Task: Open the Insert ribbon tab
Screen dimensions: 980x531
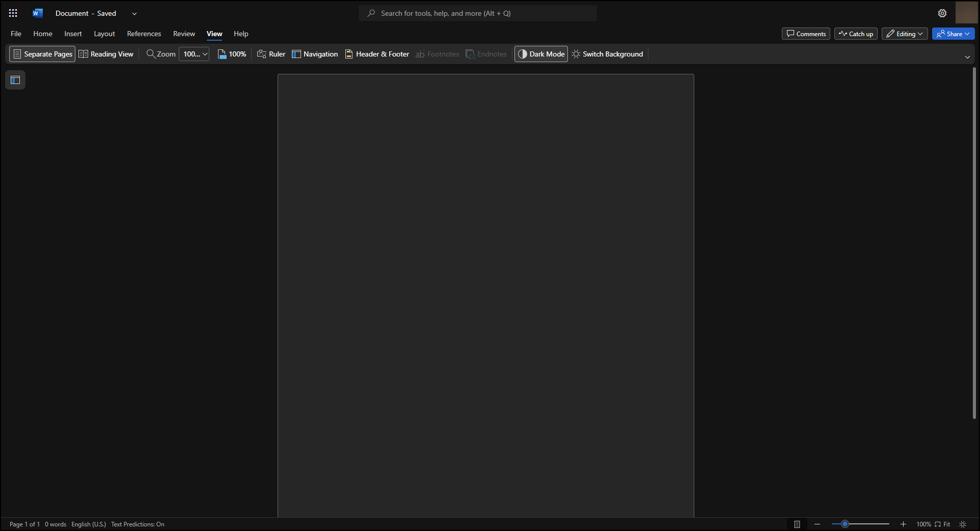Action: point(72,34)
